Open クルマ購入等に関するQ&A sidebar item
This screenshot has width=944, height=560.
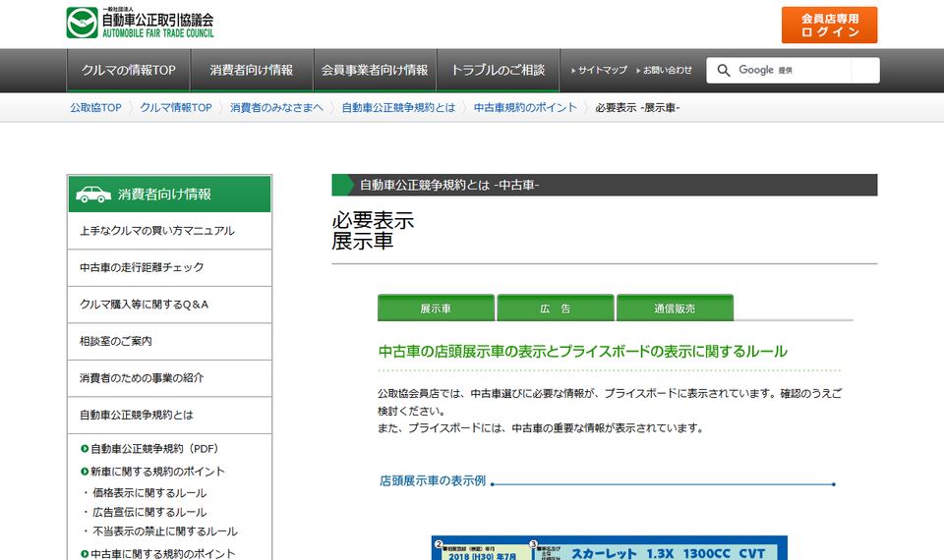click(169, 305)
